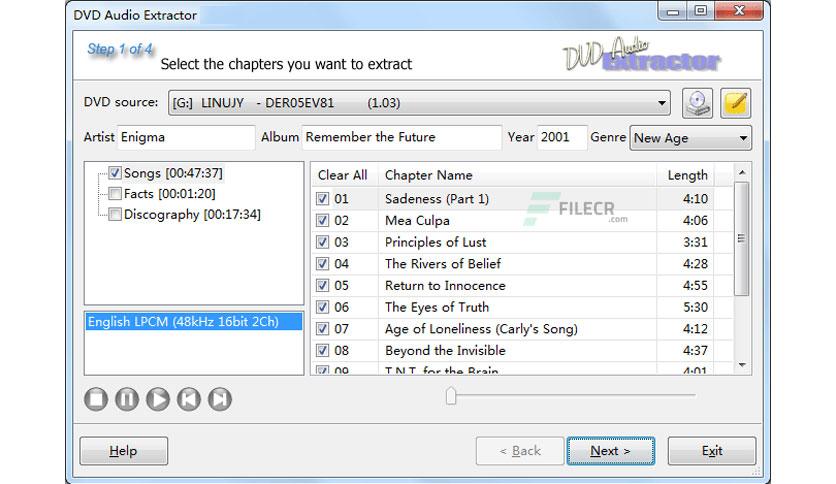This screenshot has width=836, height=484.
Task: Uncheck the Songs title checkbox
Action: tap(115, 173)
